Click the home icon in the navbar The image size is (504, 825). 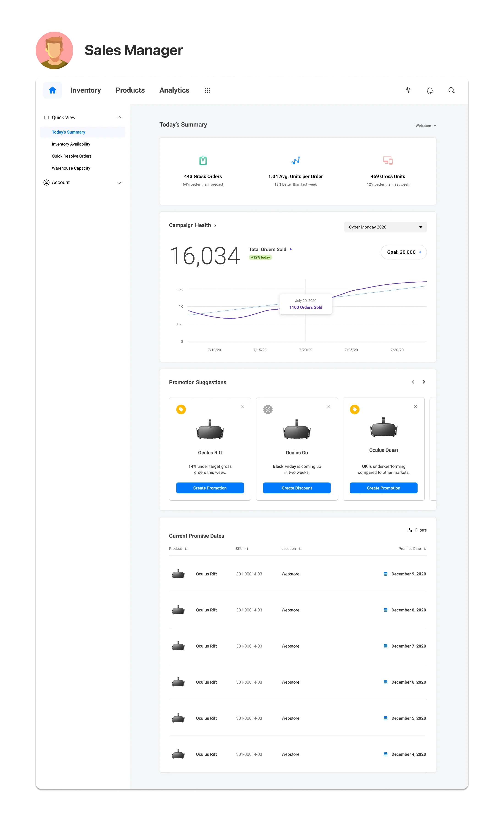pos(52,90)
